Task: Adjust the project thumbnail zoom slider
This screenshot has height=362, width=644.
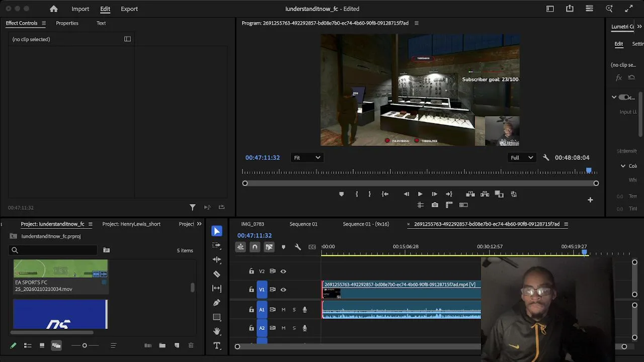Action: pyautogui.click(x=85, y=345)
